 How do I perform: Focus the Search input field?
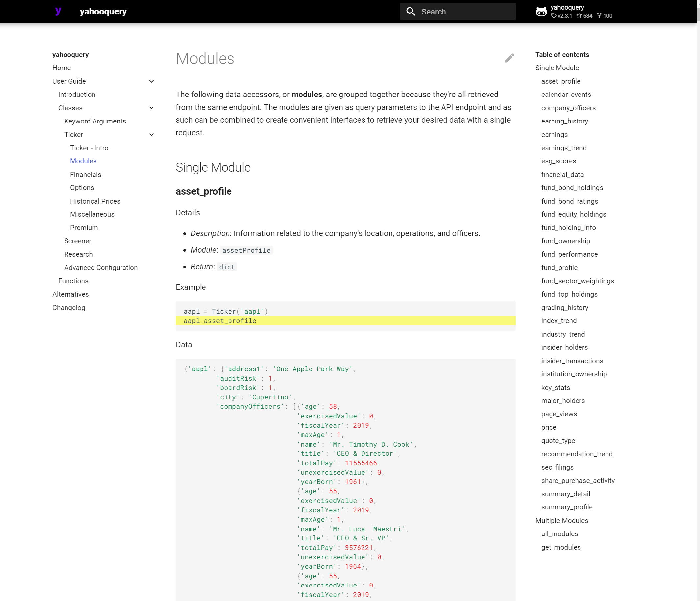[x=458, y=12]
